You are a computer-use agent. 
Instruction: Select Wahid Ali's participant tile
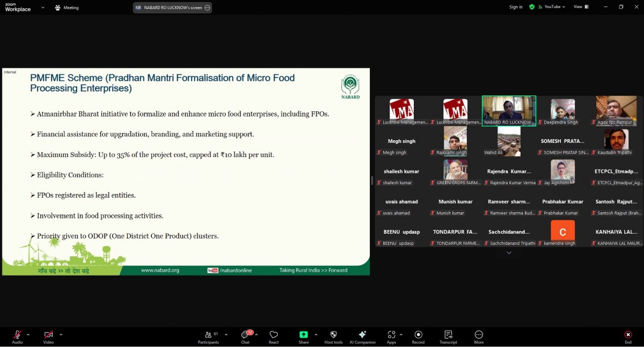(509, 141)
